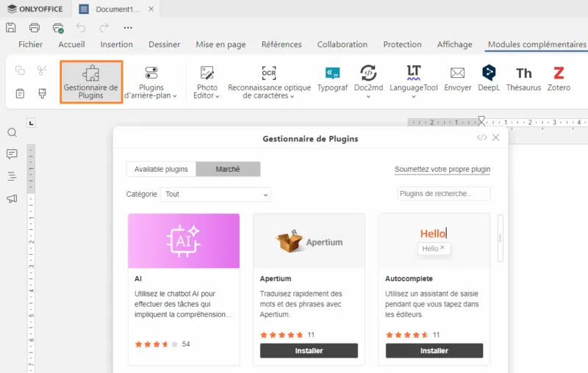Click the ONLYOFFICE logo home tab
This screenshot has width=588, height=373.
(35, 9)
